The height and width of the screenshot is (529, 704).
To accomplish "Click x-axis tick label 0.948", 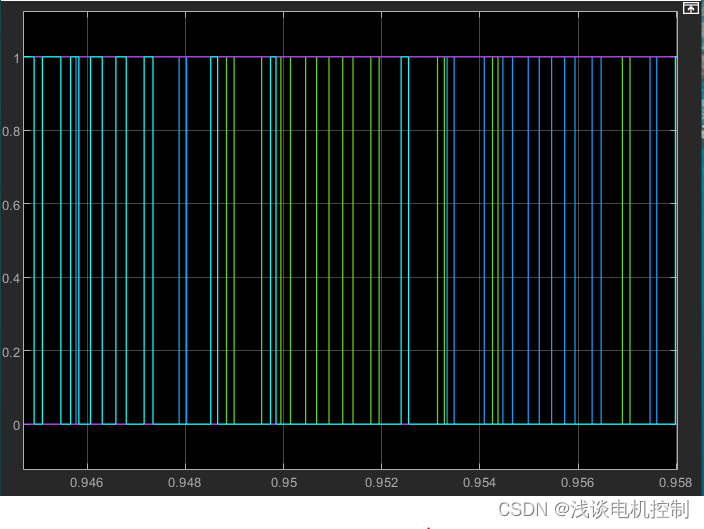I will coord(185,483).
